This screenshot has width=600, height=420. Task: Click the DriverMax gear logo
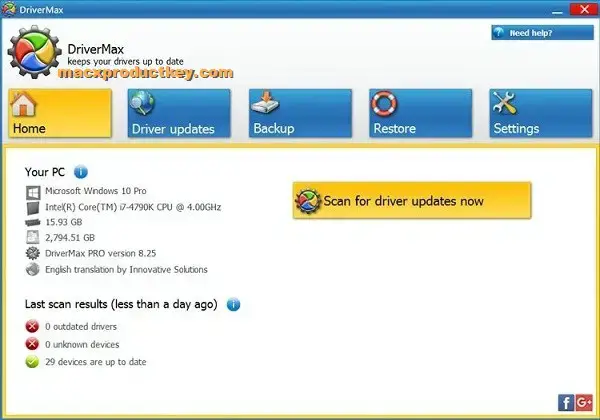point(34,52)
